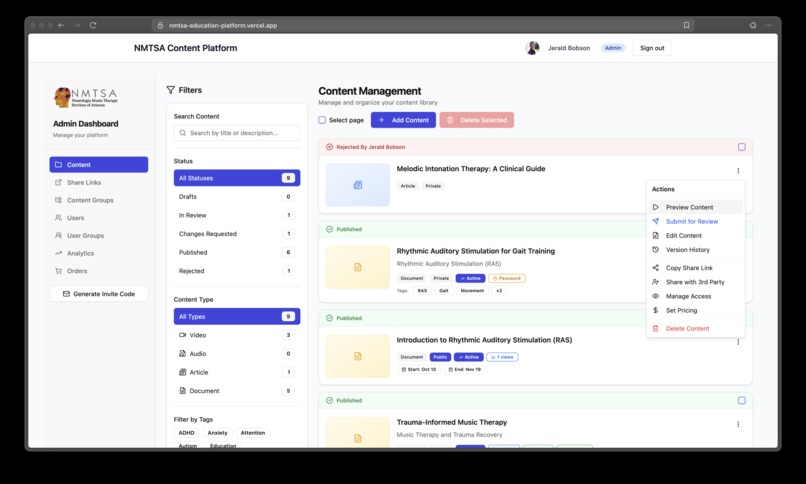Filter by Changes Requested status
The image size is (806, 484).
tap(237, 234)
